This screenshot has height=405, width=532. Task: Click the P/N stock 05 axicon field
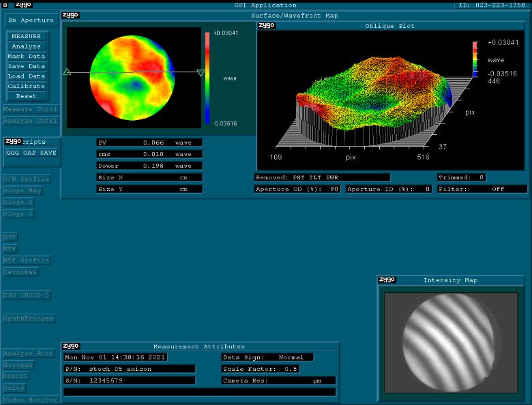click(129, 369)
